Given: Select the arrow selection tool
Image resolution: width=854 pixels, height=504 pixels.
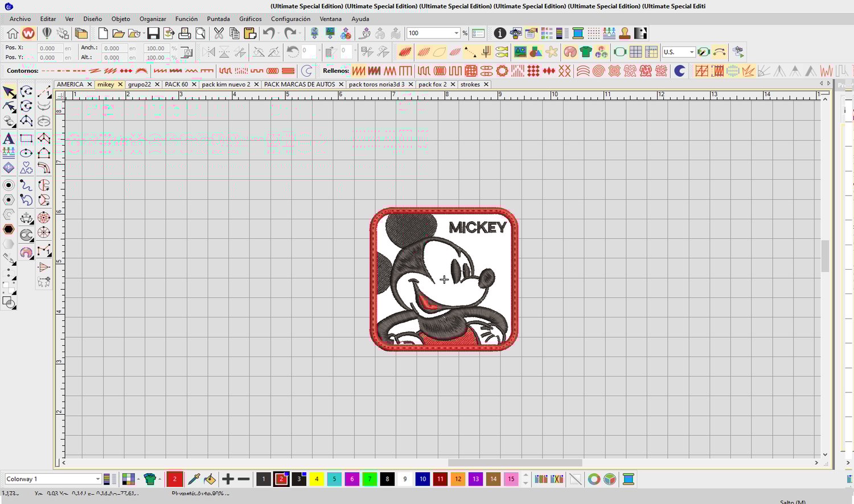Looking at the screenshot, I should (9, 92).
